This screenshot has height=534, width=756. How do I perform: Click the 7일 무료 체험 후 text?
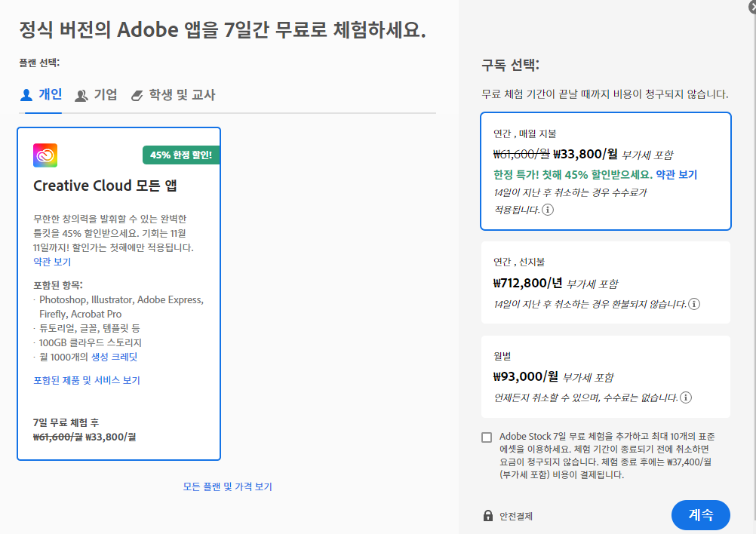(66, 422)
